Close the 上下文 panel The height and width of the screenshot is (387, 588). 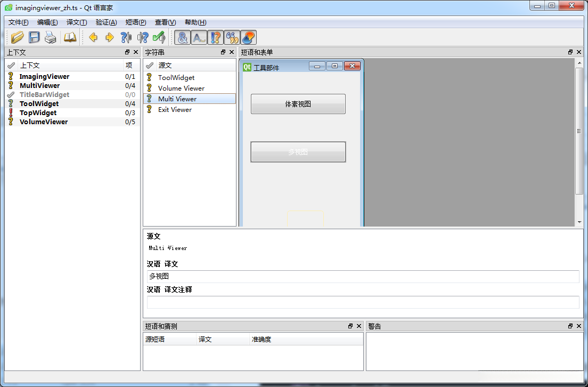pos(136,52)
